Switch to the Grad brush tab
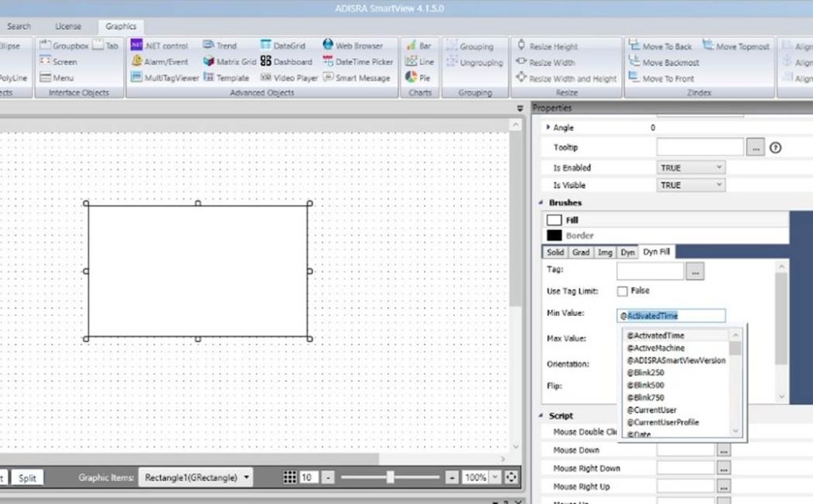Image resolution: width=813 pixels, height=504 pixels. 581,252
